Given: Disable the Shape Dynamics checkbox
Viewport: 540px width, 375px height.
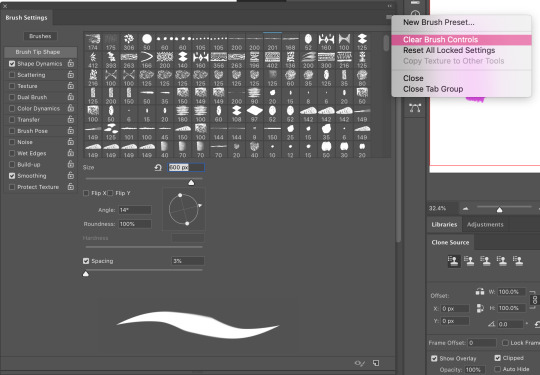Looking at the screenshot, I should [x=12, y=64].
